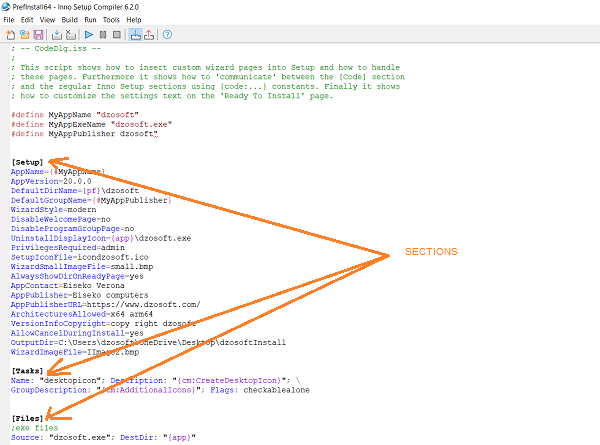
Task: Open the File menu
Action: click(8, 20)
